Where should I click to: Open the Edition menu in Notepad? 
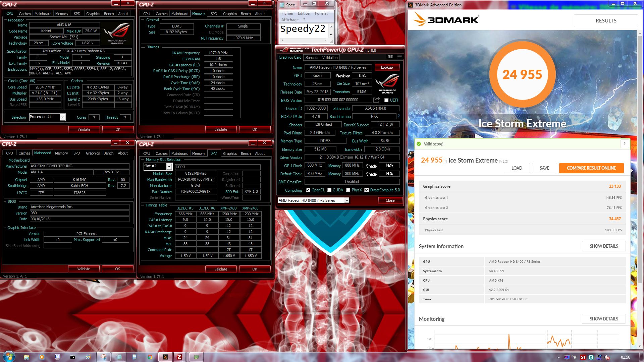tap(304, 13)
